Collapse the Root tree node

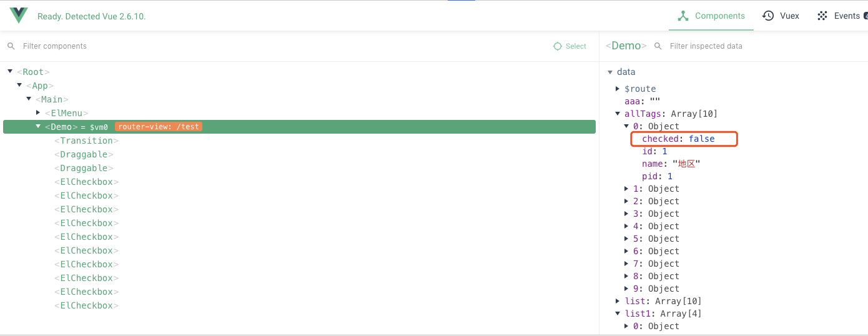coord(11,72)
